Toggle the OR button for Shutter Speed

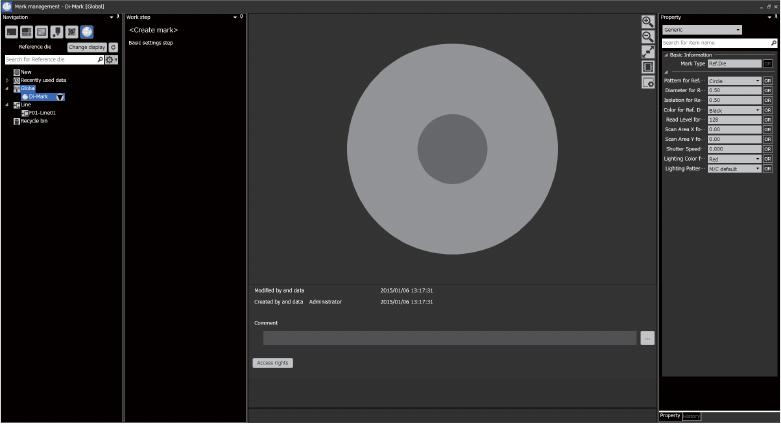(x=768, y=149)
